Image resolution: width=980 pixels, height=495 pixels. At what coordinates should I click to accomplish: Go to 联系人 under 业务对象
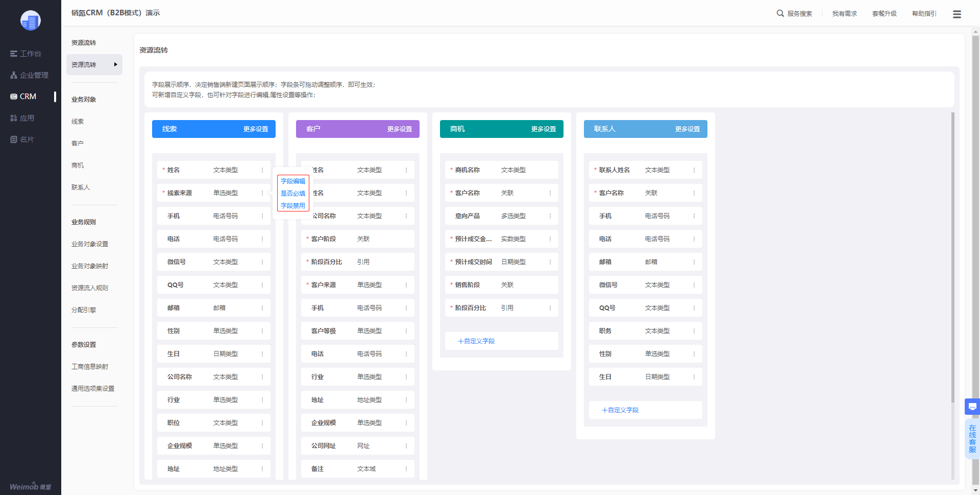click(81, 187)
